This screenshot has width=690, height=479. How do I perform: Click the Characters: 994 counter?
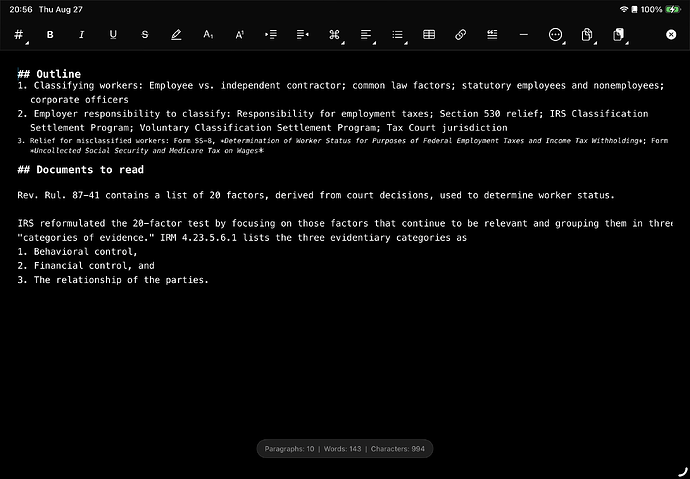(x=398, y=449)
